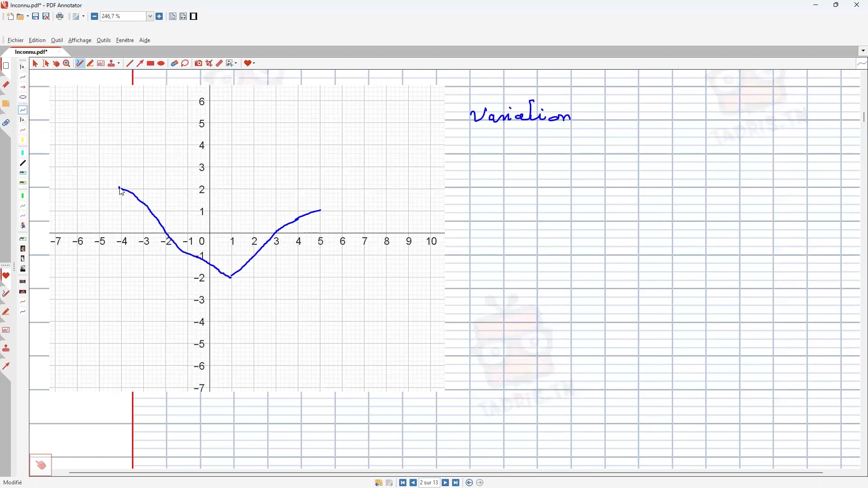Open the zoom percentage dropdown

coord(150,16)
